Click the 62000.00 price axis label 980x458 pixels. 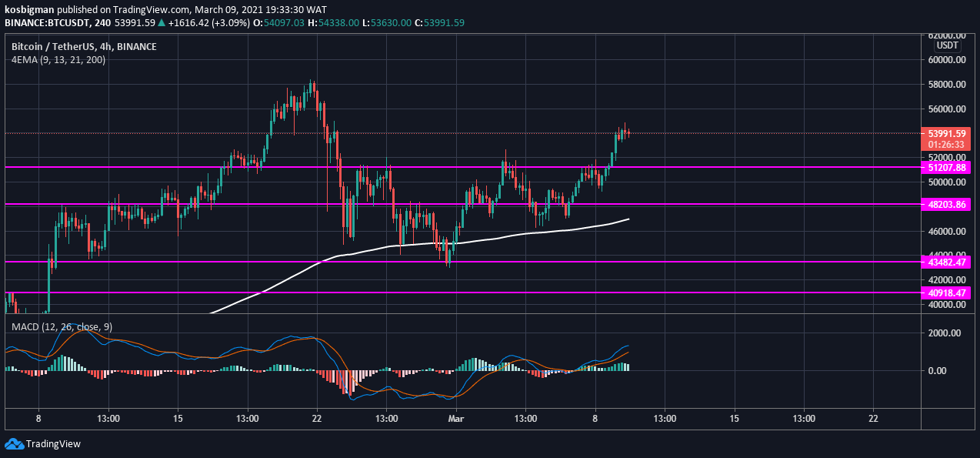[x=946, y=35]
